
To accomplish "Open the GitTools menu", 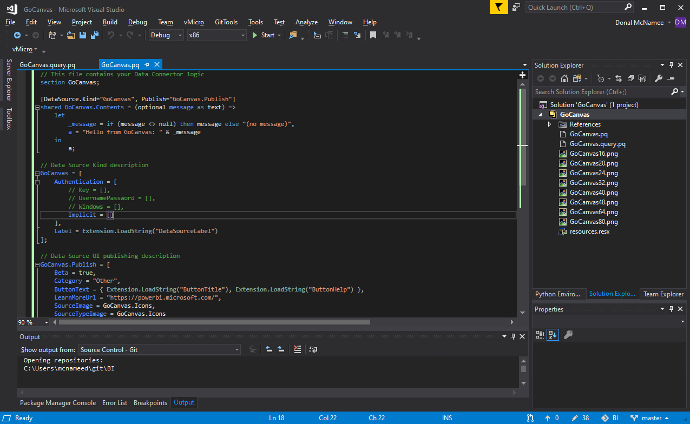I will coord(226,22).
